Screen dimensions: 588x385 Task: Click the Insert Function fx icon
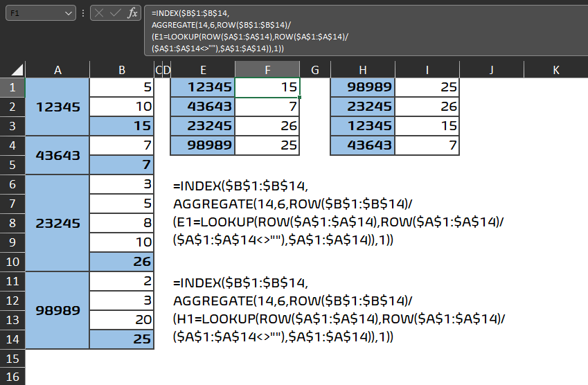coord(132,13)
